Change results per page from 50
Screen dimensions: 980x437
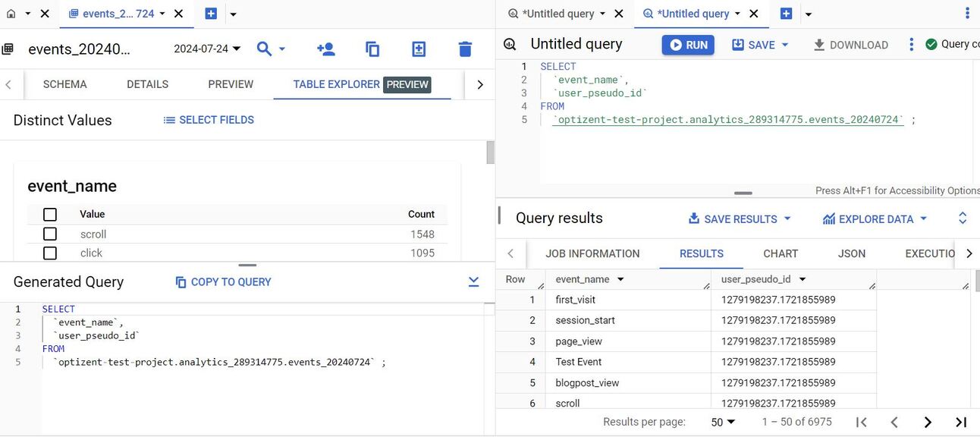click(x=719, y=421)
